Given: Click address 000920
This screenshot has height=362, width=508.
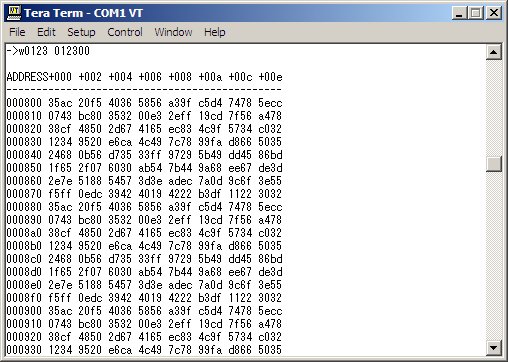Looking at the screenshot, I should click(24, 337).
